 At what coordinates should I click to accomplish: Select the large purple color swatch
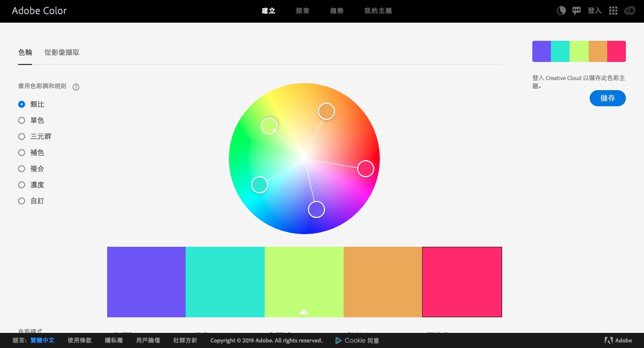146,282
